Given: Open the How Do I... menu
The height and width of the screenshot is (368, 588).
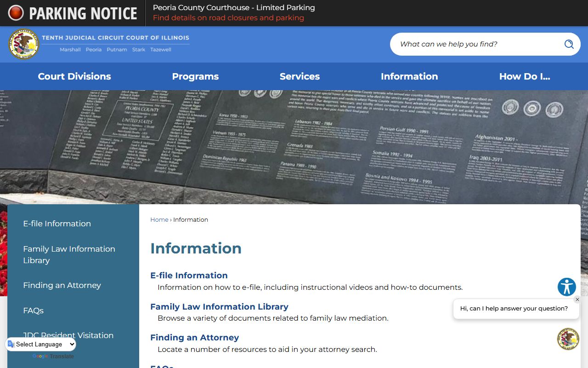Looking at the screenshot, I should tap(525, 76).
